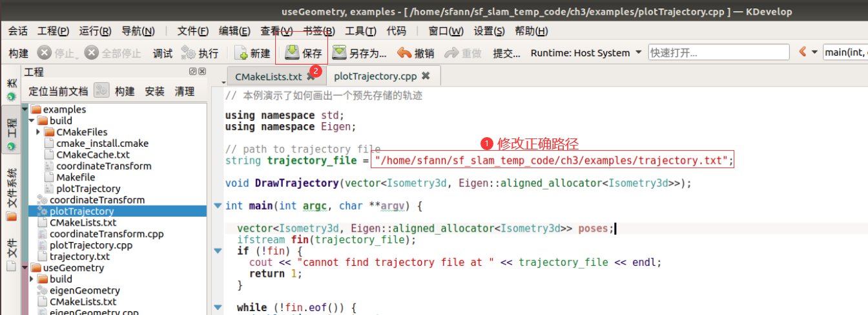Select cmake_install.cmake in the tree
The width and height of the screenshot is (868, 315).
click(x=102, y=143)
